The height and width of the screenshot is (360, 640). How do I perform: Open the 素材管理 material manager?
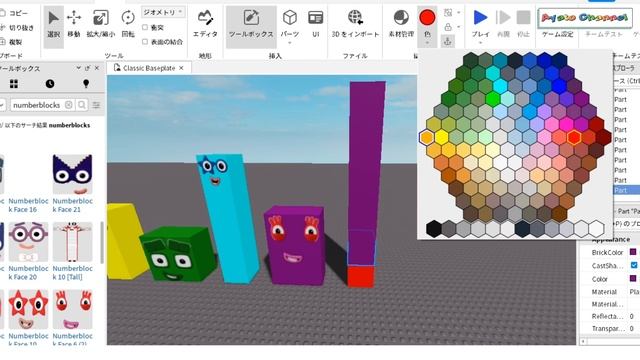401,24
